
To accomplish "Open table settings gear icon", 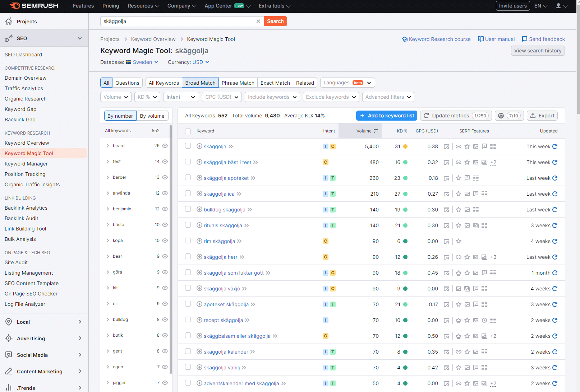I will coord(501,116).
